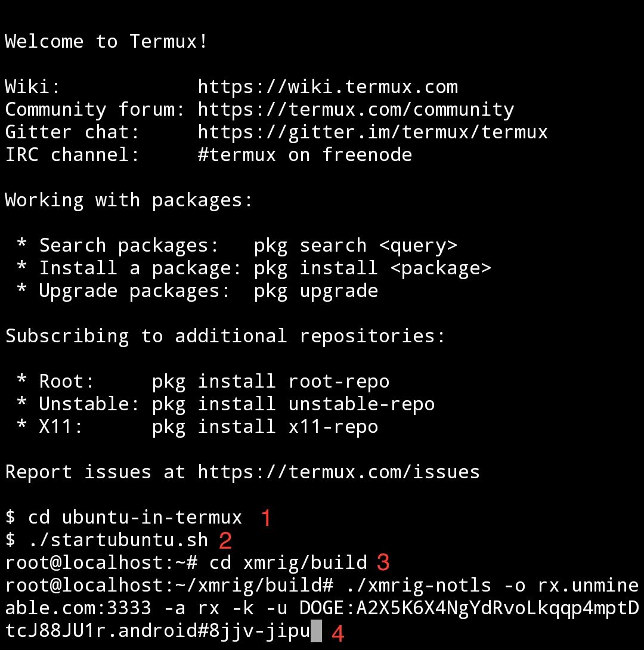Screen dimensions: 644x650
Task: Click the 'cd xmrig/build' command text
Action: pyautogui.click(x=288, y=563)
